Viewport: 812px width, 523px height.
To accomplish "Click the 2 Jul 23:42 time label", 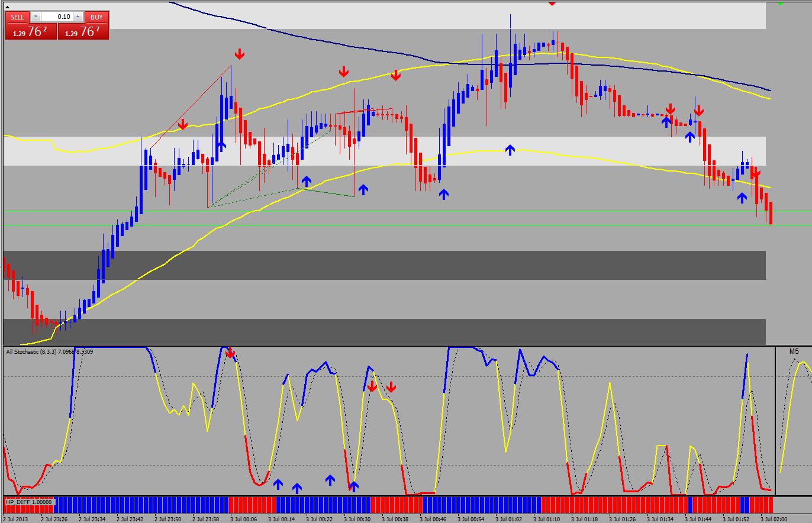I will pos(130,519).
